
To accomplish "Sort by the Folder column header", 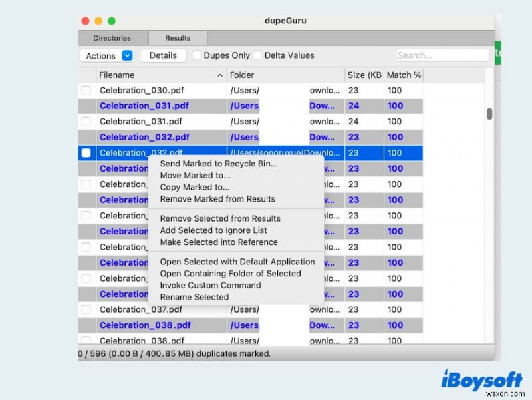I will pyautogui.click(x=285, y=75).
